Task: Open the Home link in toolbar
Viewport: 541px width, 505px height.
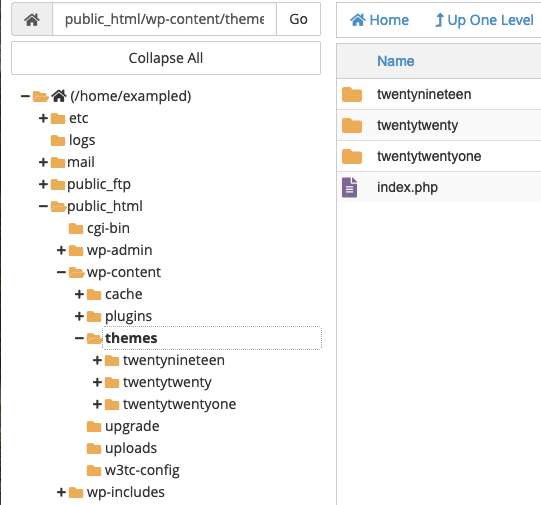Action: [x=379, y=20]
